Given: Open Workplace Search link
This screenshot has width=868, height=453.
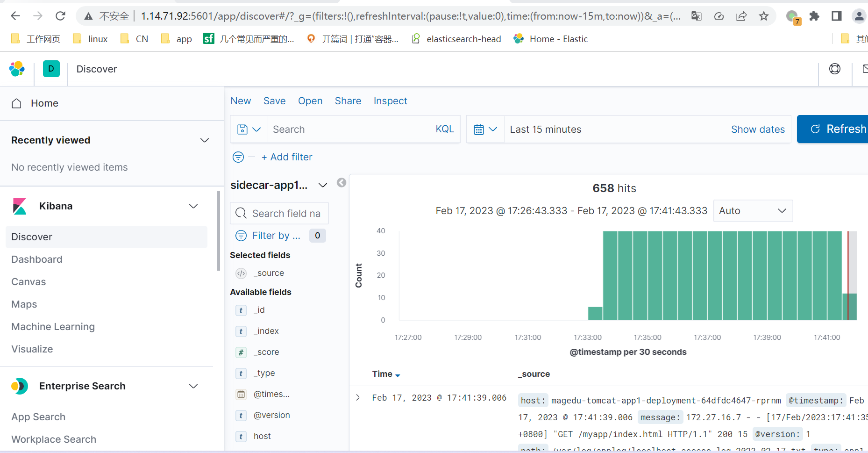Looking at the screenshot, I should [x=54, y=439].
